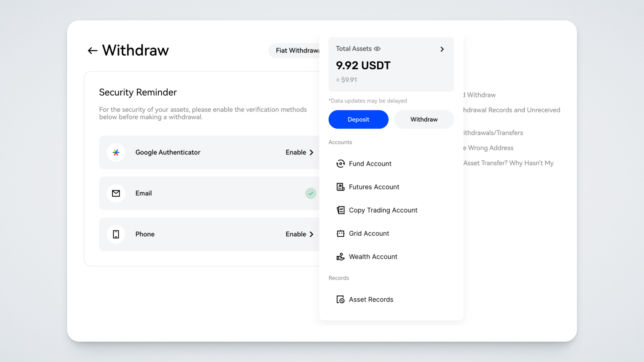Click the 9.92 USDT balance amount

[363, 65]
